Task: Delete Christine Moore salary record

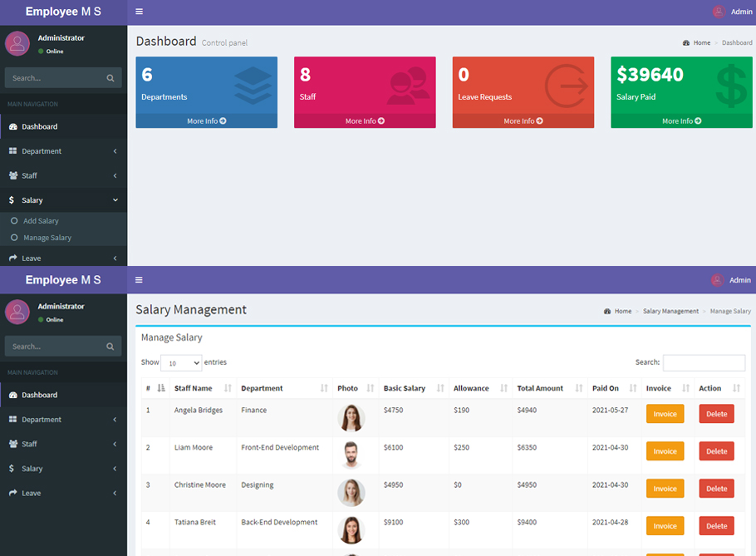Action: tap(716, 489)
